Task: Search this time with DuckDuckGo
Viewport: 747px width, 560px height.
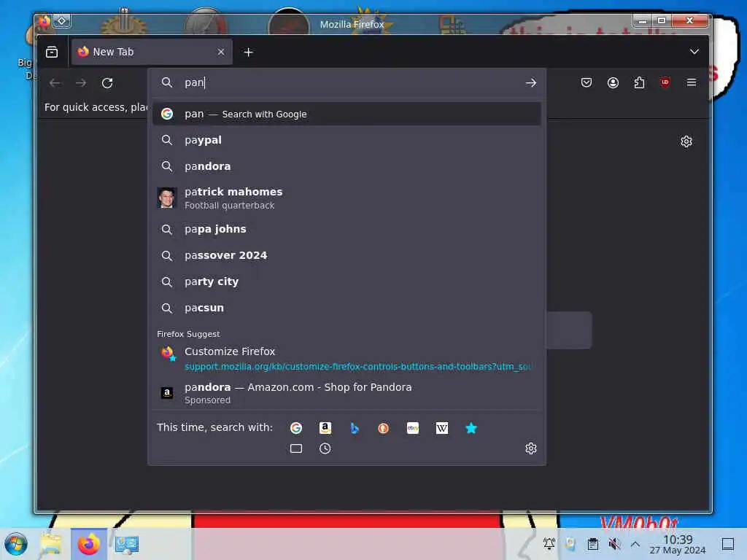Action: pos(384,428)
